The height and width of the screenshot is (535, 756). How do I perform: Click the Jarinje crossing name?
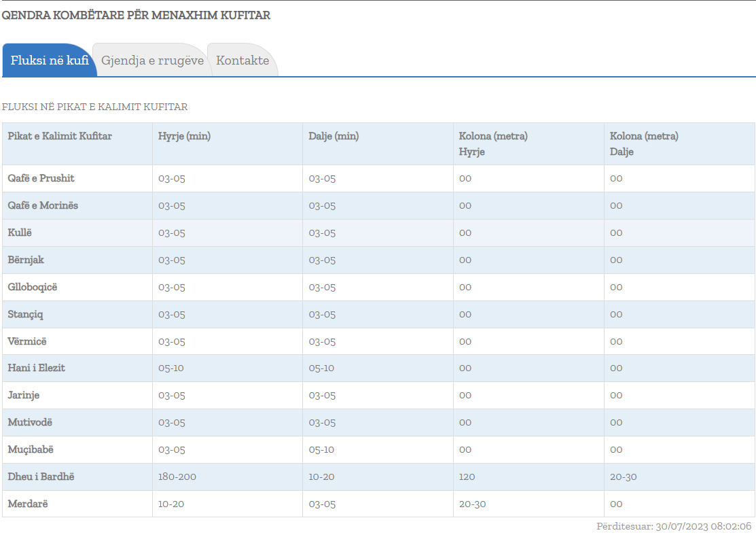(x=24, y=395)
